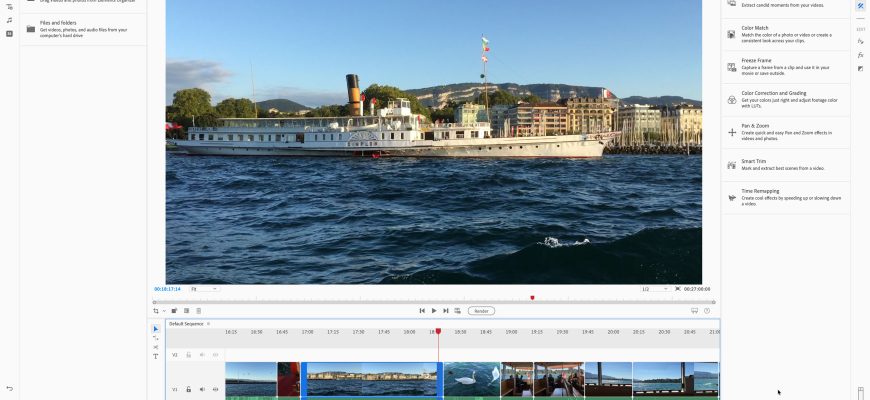Open the graphics panel icon below music
The image size is (870, 400).
9,34
